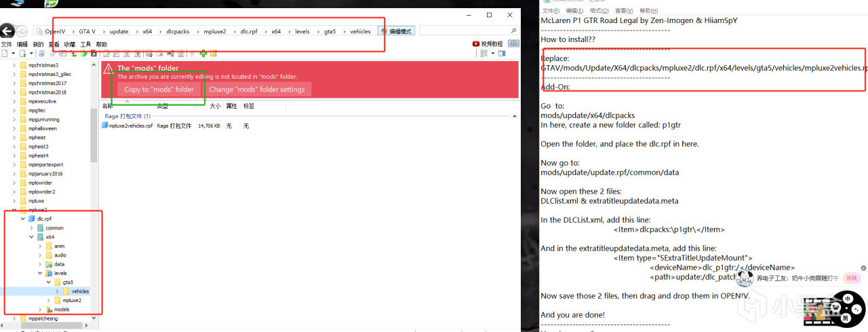868x332 pixels.
Task: Click the GTA V breadcrumb segment
Action: coord(87,31)
